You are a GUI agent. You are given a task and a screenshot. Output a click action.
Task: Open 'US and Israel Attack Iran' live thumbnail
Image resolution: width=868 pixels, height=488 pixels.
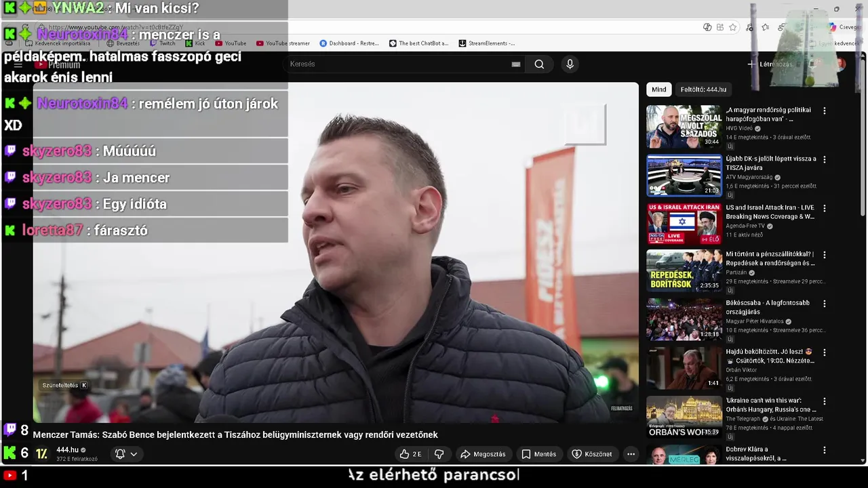tap(684, 224)
